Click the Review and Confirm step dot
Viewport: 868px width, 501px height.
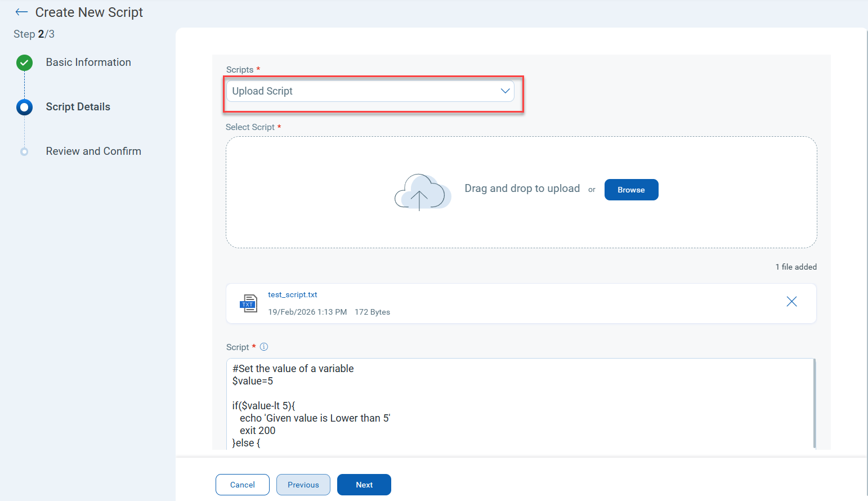click(24, 151)
